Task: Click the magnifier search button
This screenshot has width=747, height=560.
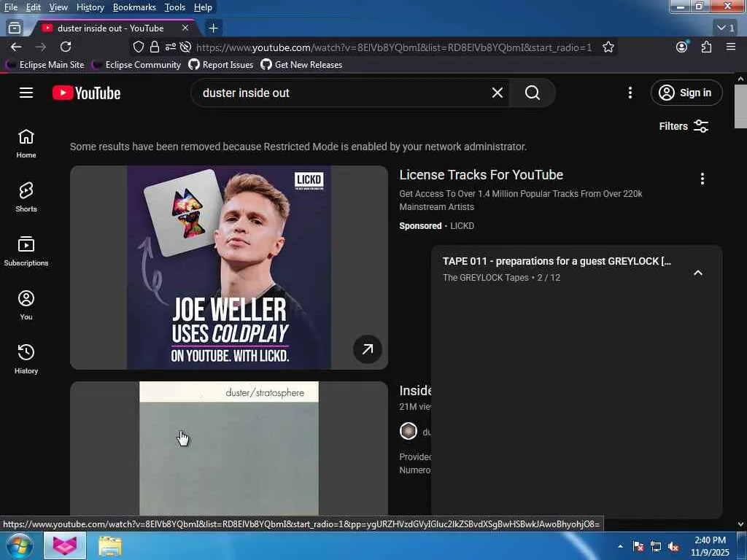Action: pos(532,93)
